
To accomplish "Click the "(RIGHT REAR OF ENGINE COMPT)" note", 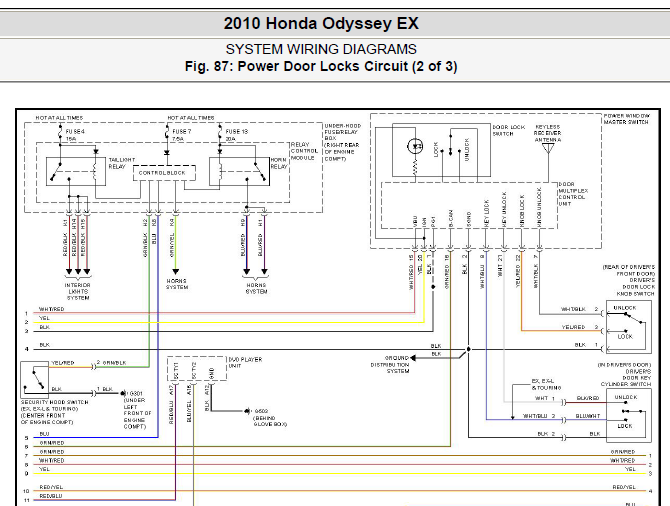I will click(342, 152).
